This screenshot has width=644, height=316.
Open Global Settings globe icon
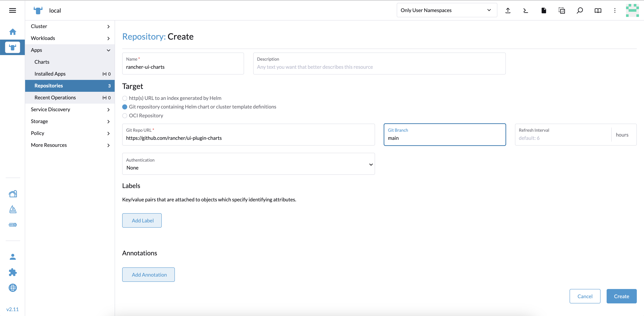coord(13,288)
